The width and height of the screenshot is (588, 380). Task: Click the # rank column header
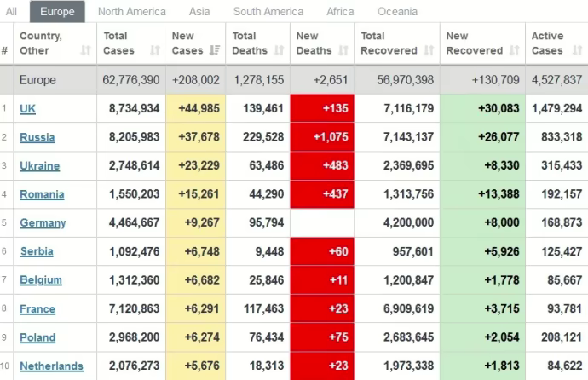(x=5, y=51)
